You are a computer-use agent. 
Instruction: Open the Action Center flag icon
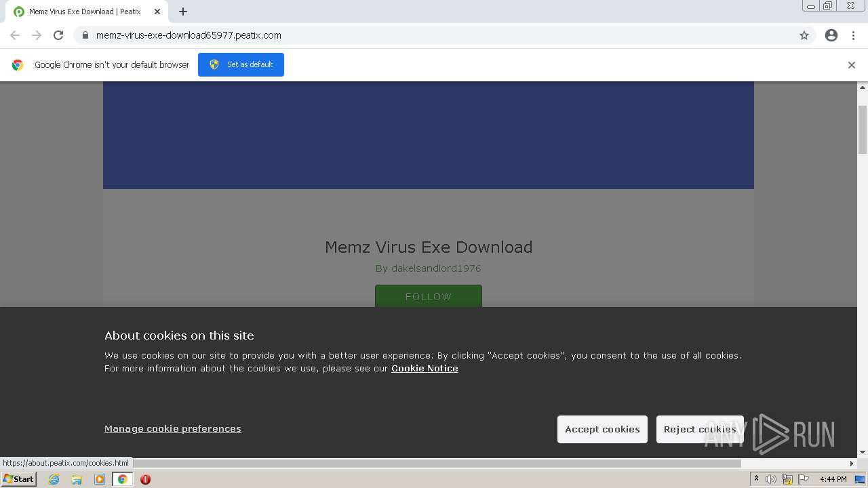pos(803,479)
